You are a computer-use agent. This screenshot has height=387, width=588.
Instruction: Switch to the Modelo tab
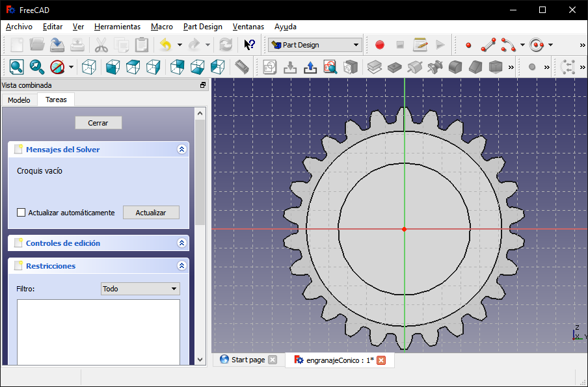coord(19,100)
